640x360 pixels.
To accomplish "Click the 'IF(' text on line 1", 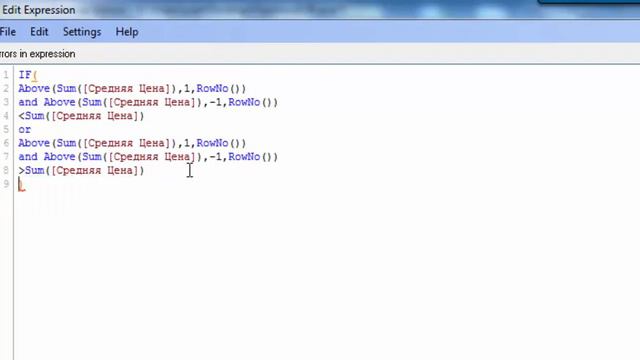I will pos(28,75).
